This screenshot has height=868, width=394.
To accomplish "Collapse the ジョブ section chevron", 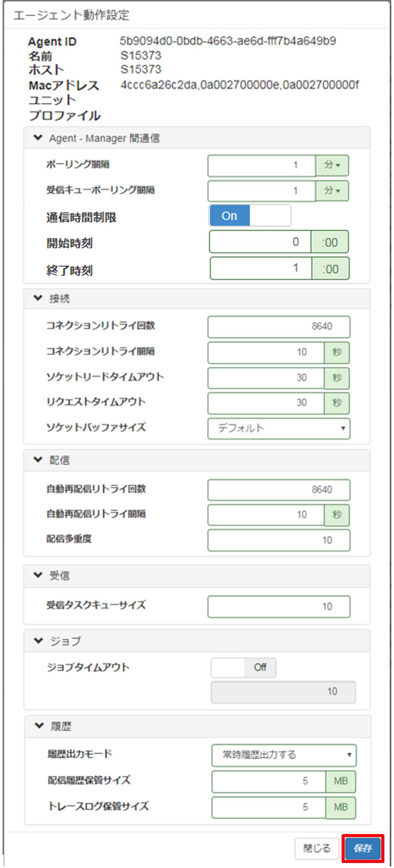I will (38, 641).
